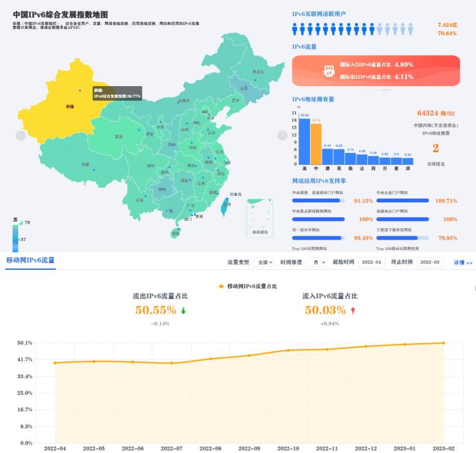Click the 2022-07 data point on line chart
Screen dimensions: 476x453
(172, 363)
